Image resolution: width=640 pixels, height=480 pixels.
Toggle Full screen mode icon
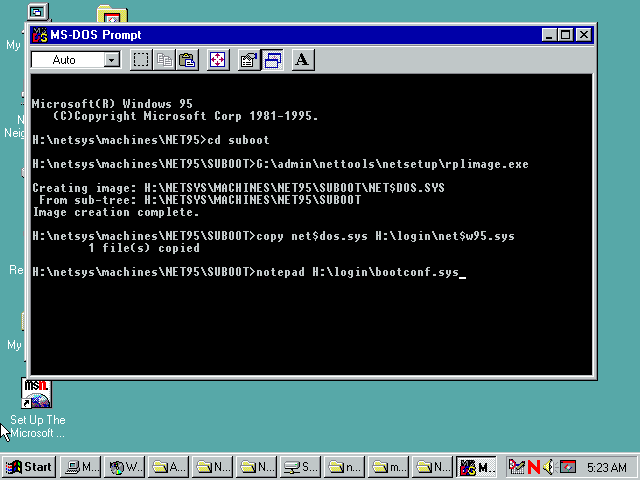[218, 60]
